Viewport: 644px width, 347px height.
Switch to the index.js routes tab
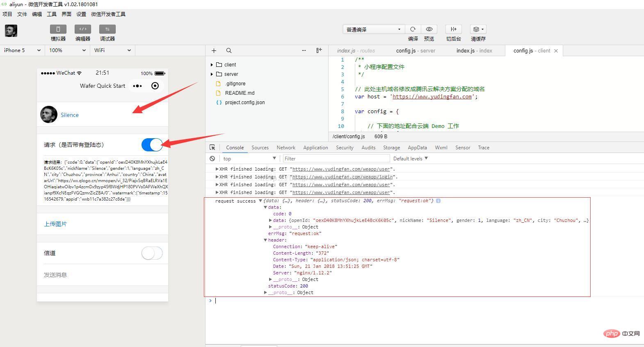tap(356, 50)
